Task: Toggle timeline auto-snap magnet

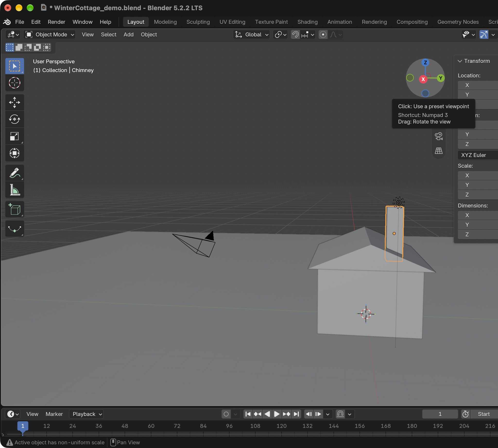Action: click(x=340, y=414)
